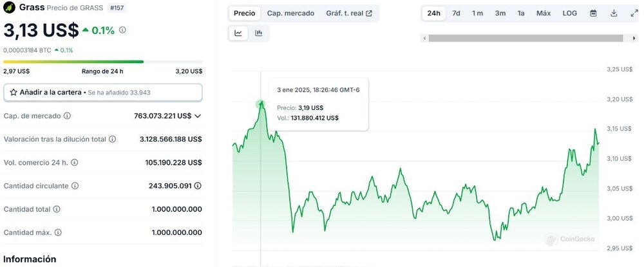Click the info icon beside 0.1% change
This screenshot has height=267, width=644.
tap(122, 30)
